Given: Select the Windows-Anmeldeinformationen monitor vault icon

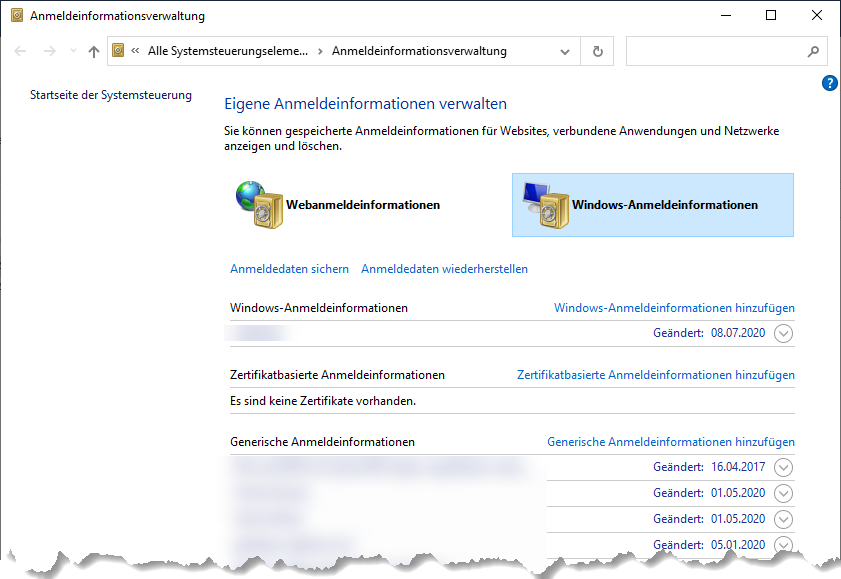Looking at the screenshot, I should click(x=544, y=205).
